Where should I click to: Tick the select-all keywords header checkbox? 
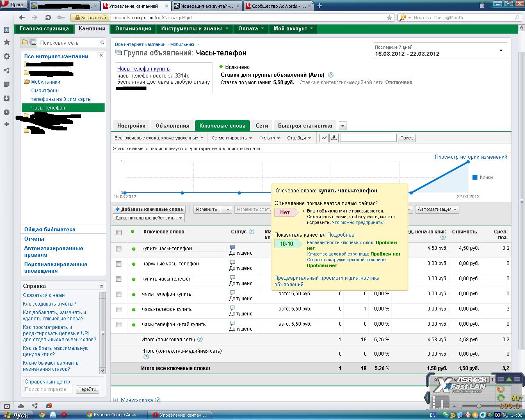119,232
